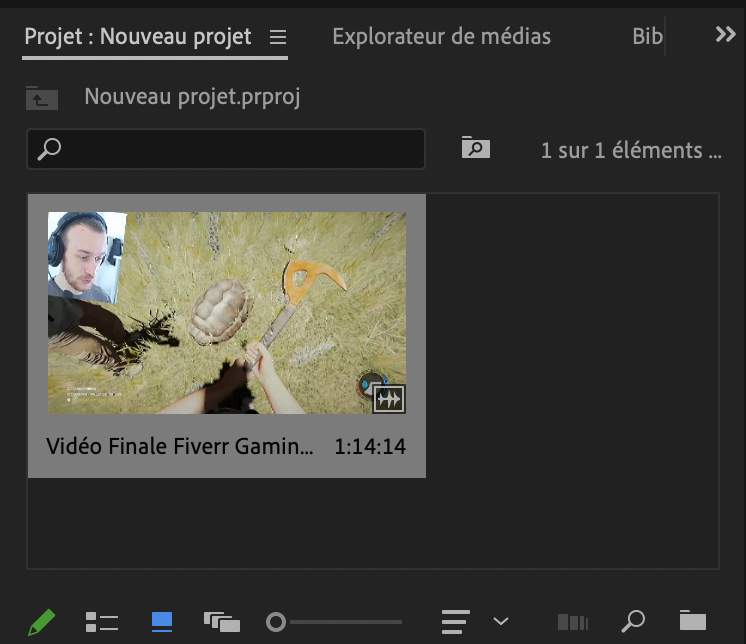
Task: Open the Bib tab
Action: (647, 37)
